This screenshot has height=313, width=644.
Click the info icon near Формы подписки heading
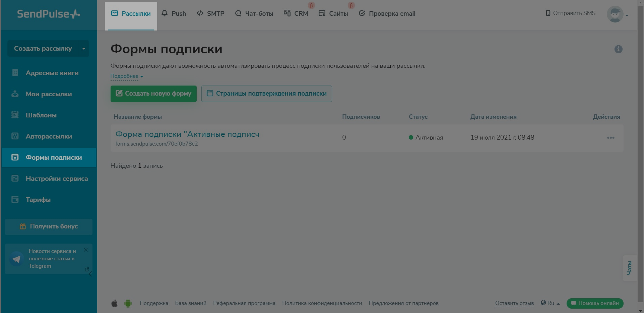618,49
